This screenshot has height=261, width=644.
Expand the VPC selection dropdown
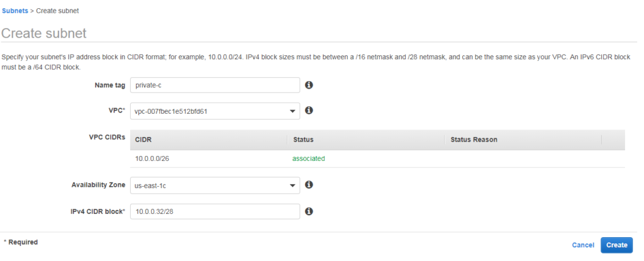215,111
